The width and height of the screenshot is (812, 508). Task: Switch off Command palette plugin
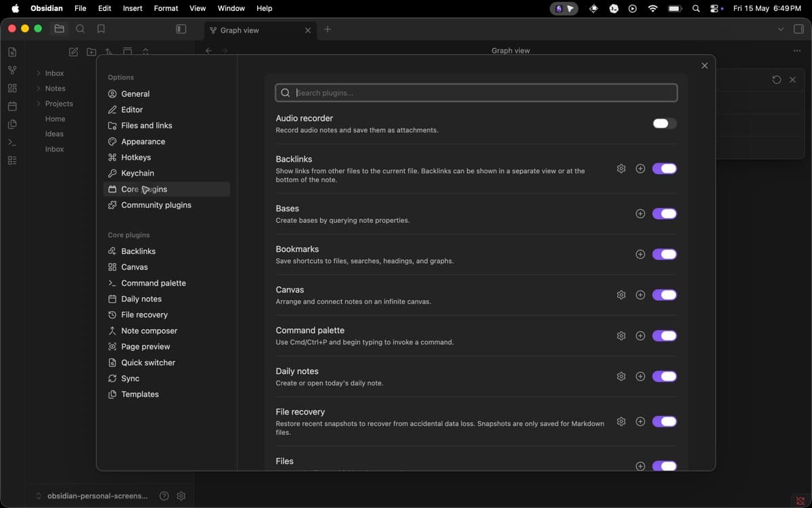(664, 335)
